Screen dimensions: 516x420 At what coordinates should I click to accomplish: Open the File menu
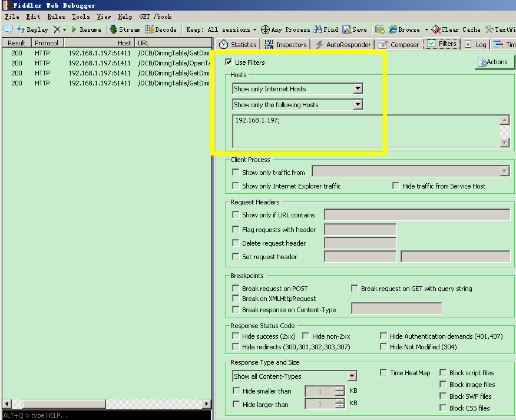pos(12,16)
